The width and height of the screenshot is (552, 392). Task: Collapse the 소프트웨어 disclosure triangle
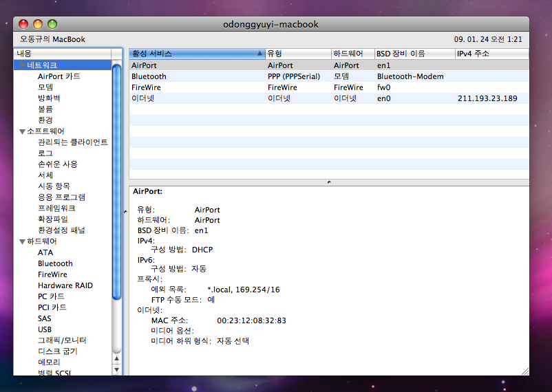[22, 131]
